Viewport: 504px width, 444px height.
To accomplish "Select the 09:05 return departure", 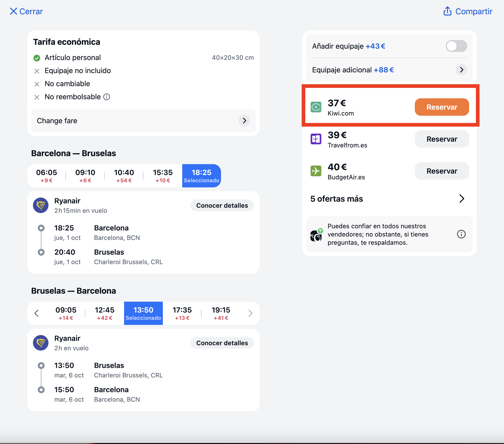I will point(66,314).
